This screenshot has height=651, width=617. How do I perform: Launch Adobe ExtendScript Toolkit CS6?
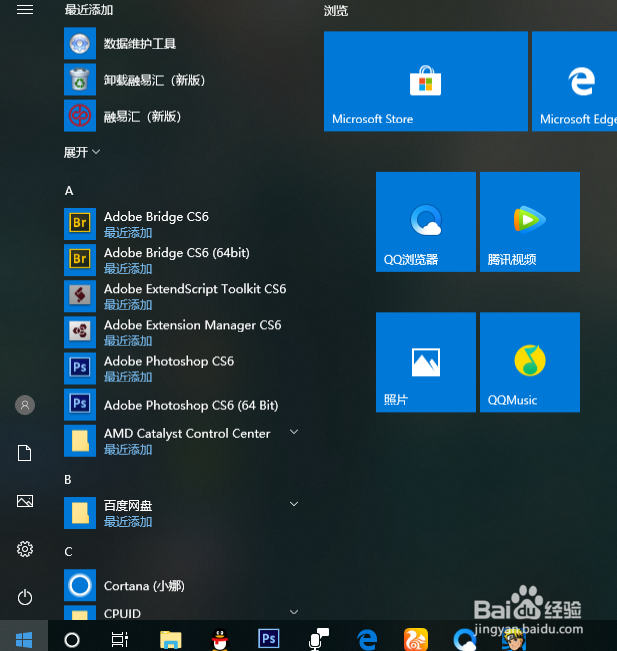[183, 296]
